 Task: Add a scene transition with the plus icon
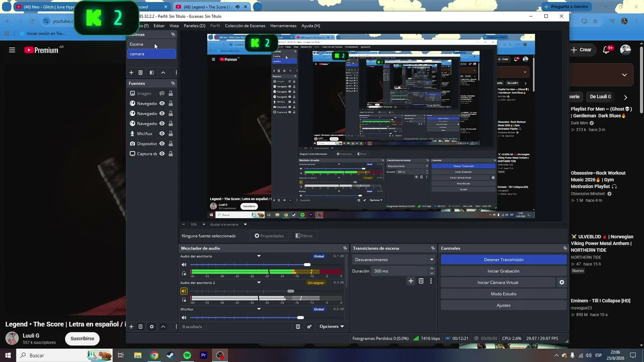pyautogui.click(x=411, y=281)
